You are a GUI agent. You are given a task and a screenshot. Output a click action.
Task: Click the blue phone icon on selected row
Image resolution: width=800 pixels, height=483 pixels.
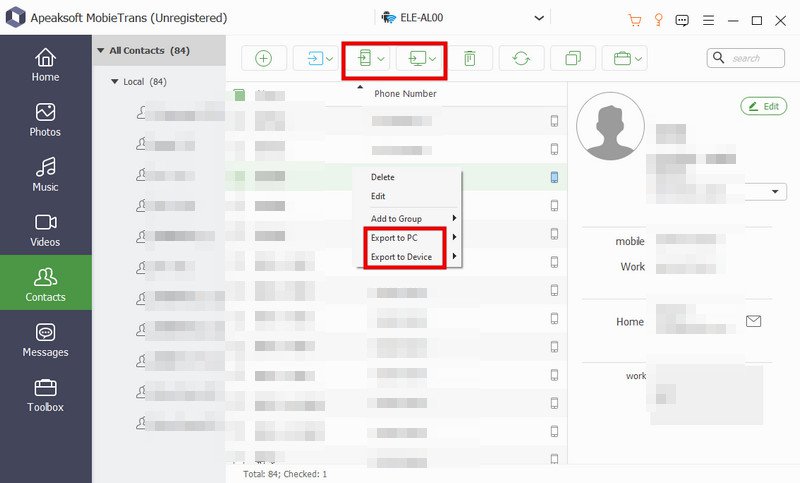(x=554, y=177)
